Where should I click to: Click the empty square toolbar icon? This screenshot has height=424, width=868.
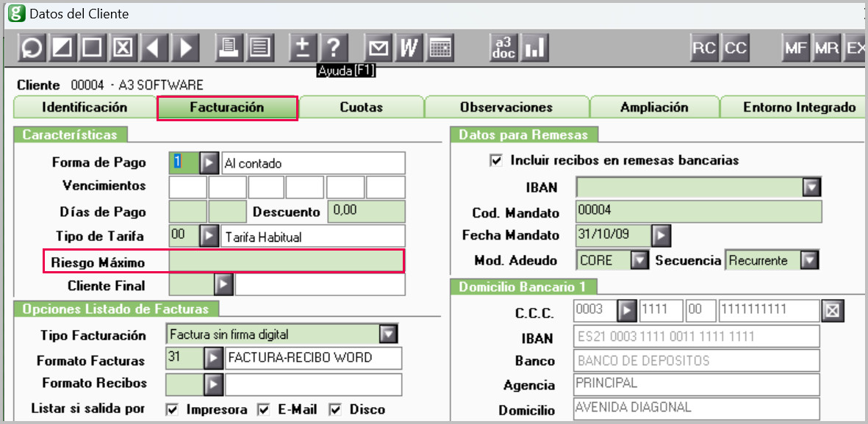point(93,48)
